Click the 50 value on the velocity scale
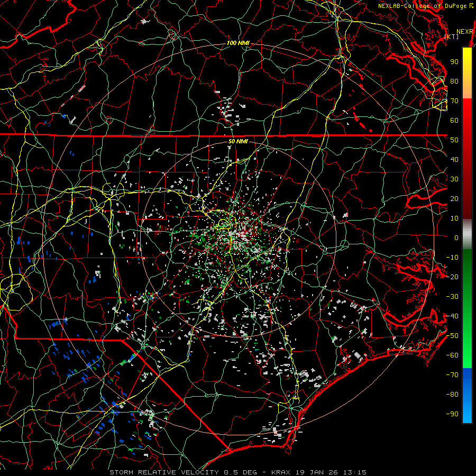 tap(454, 140)
